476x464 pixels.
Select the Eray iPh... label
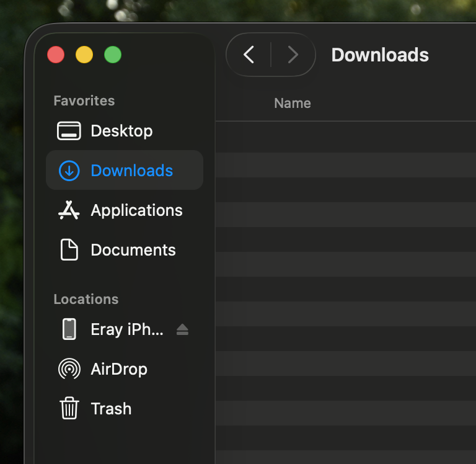click(x=127, y=329)
